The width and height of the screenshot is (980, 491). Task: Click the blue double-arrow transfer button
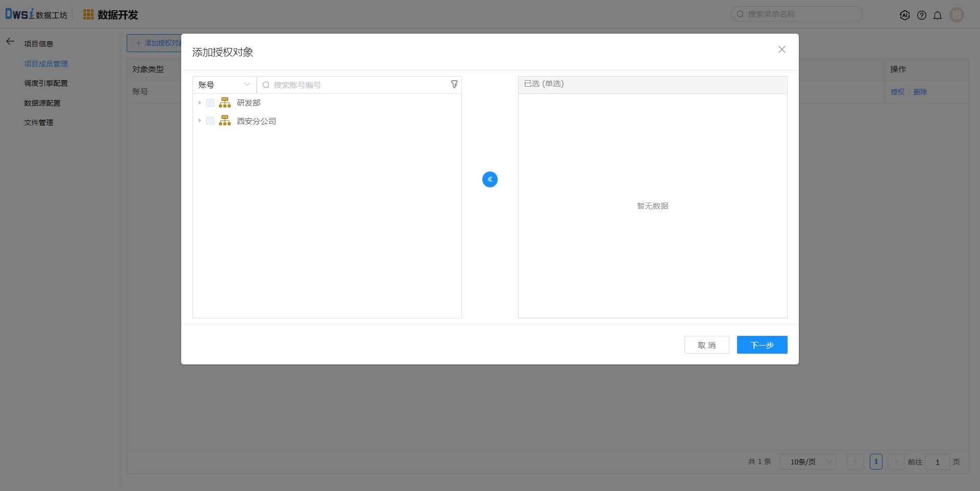click(489, 179)
